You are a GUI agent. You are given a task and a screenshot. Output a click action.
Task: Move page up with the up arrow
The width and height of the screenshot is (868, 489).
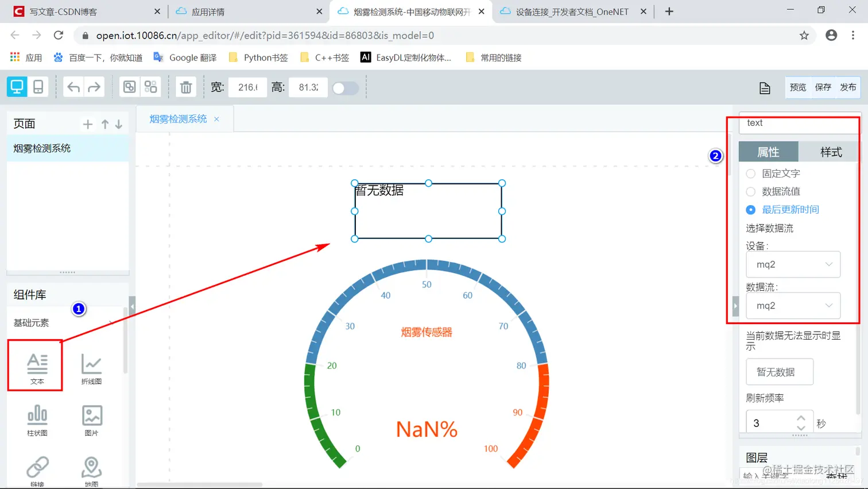tap(105, 124)
